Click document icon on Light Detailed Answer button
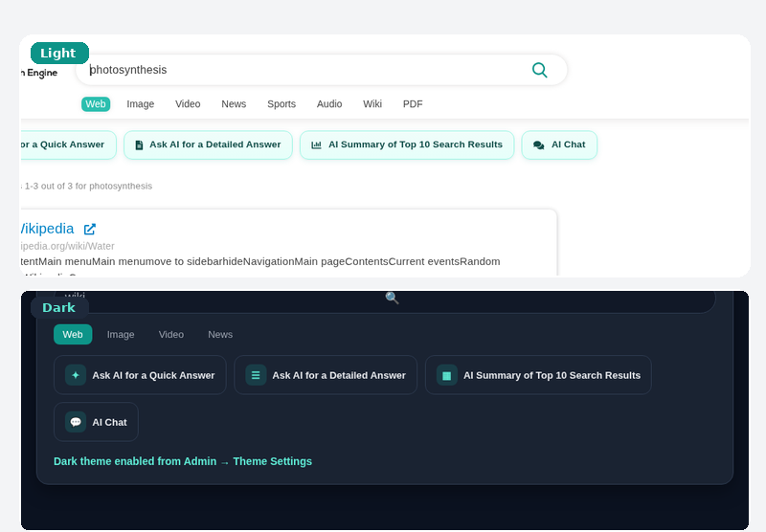 (x=139, y=144)
